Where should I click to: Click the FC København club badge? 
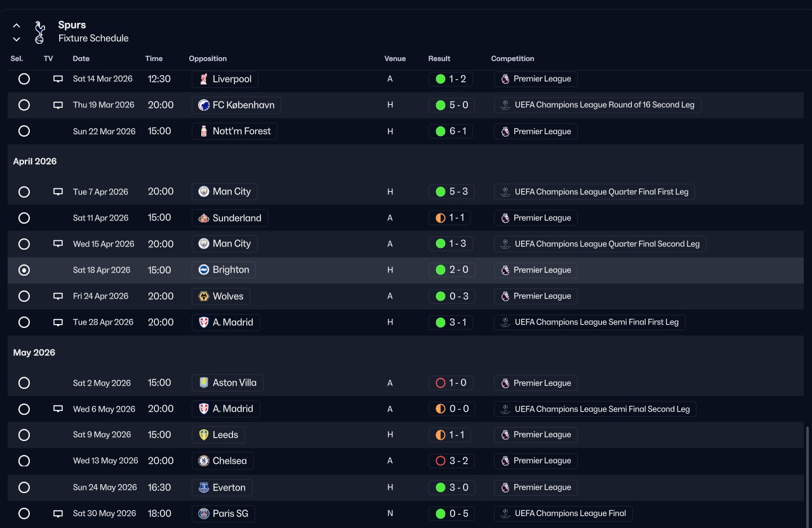[x=204, y=105]
